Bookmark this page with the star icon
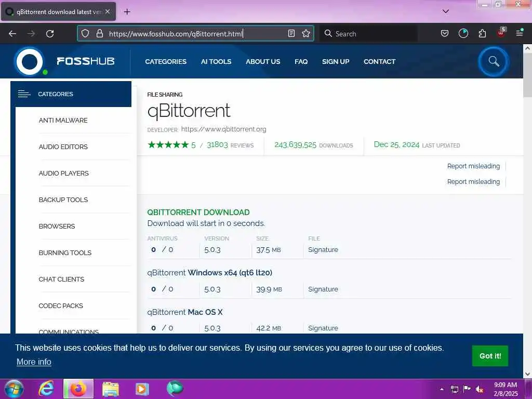 coord(306,33)
